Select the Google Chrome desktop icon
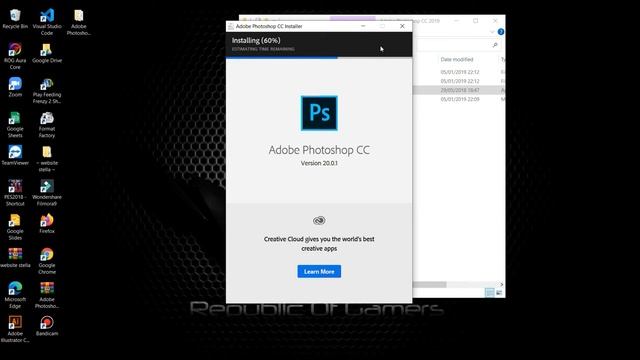Image resolution: width=640 pixels, height=360 pixels. tap(47, 261)
